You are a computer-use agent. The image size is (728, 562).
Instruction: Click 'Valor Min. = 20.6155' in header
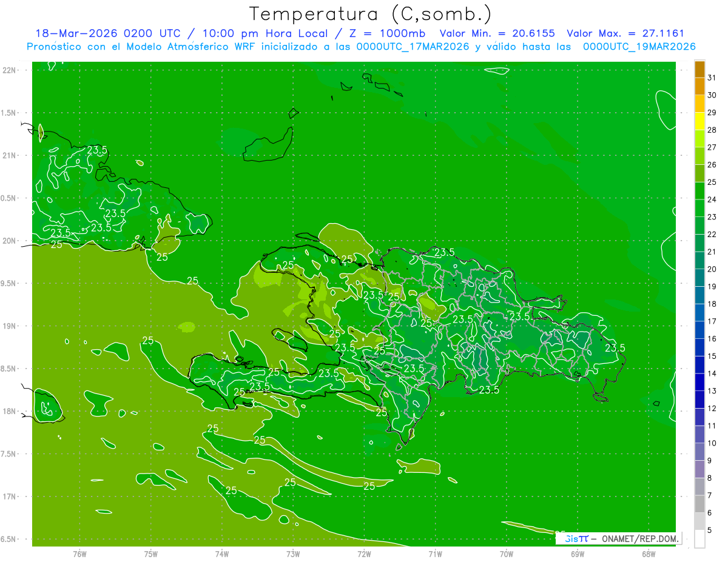tap(497, 33)
